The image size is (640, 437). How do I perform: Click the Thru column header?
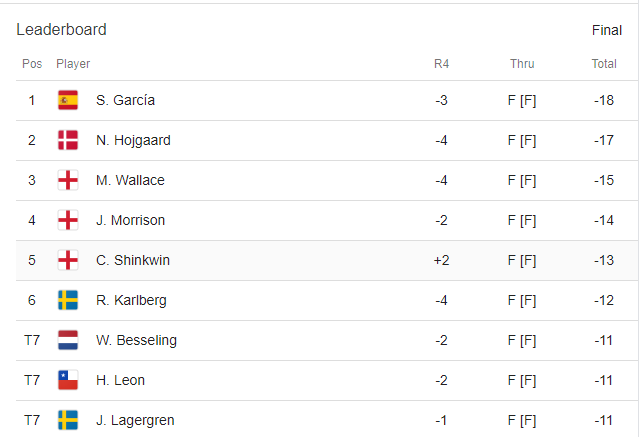[522, 64]
